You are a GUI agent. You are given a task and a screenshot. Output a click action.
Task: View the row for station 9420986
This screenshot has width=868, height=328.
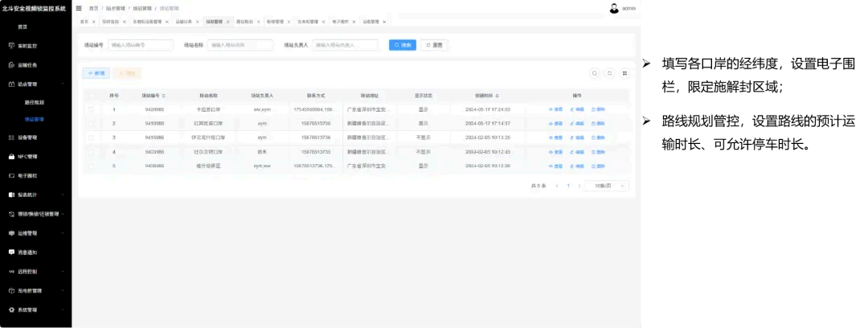pyautogui.click(x=555, y=109)
